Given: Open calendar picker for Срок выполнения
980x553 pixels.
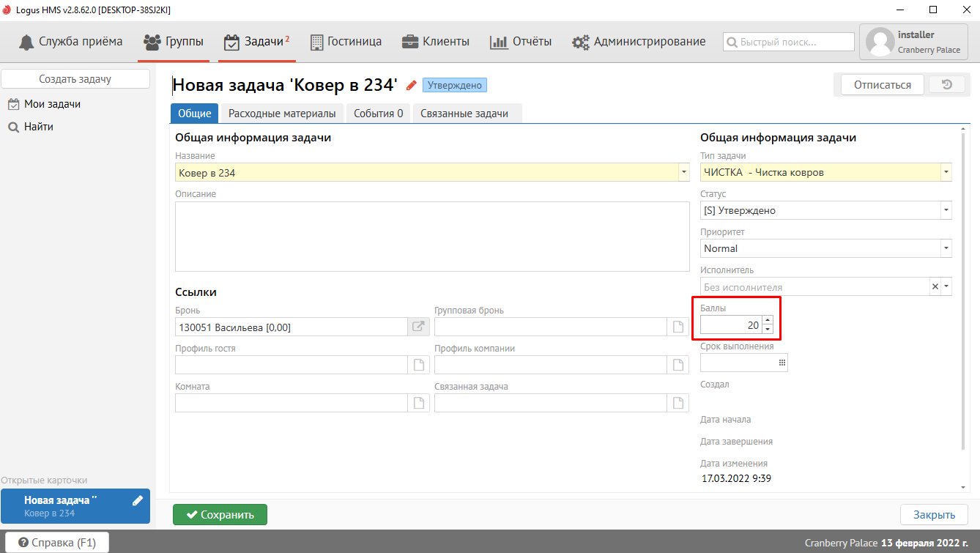Looking at the screenshot, I should [782, 363].
